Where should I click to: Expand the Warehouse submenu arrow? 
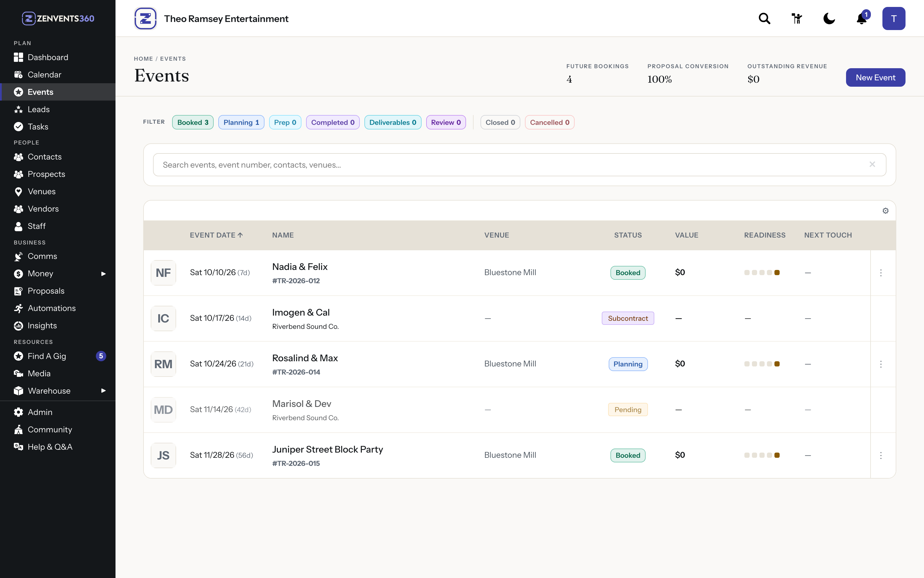pyautogui.click(x=103, y=391)
